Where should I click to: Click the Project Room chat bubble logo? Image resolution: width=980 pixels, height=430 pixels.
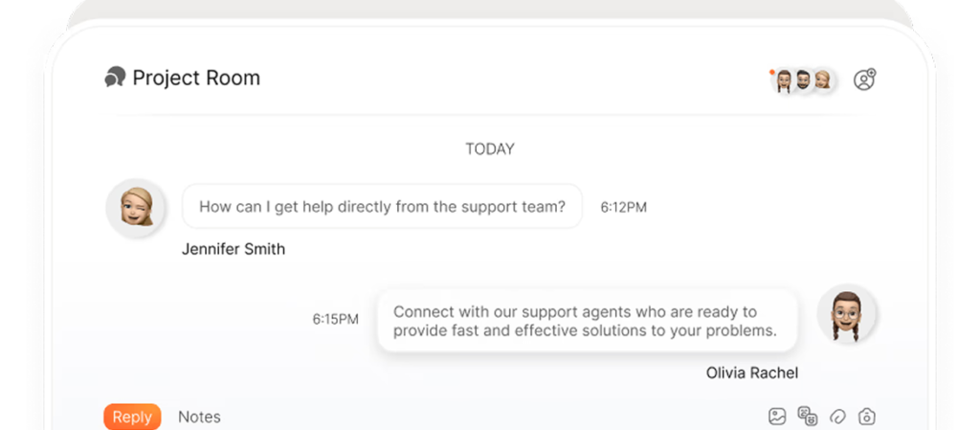pyautogui.click(x=115, y=78)
